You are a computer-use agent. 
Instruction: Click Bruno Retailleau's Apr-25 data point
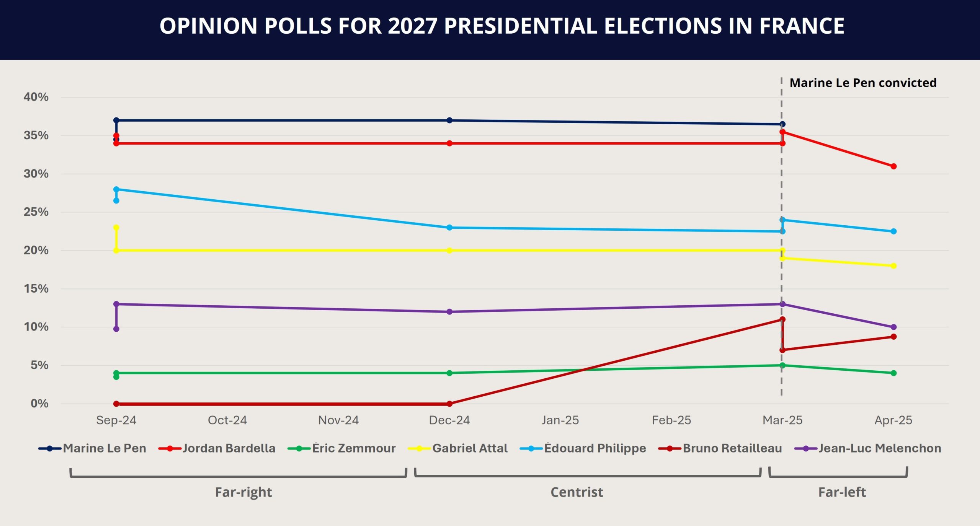coord(893,337)
